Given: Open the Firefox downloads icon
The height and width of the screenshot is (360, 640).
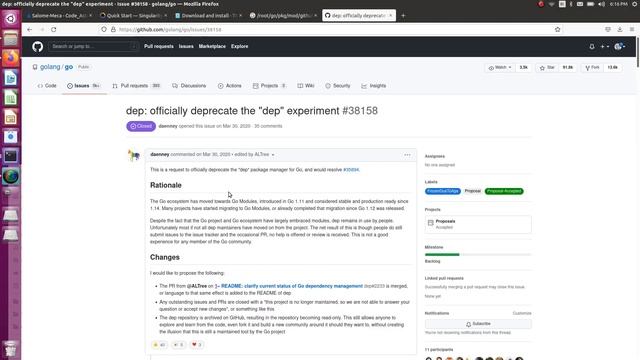Looking at the screenshot, I should point(620,29).
